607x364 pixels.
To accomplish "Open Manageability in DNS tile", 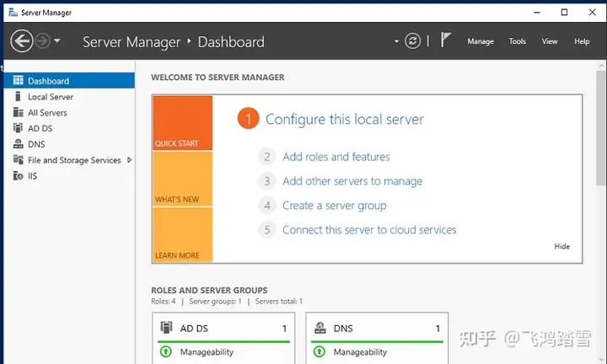I will point(360,352).
